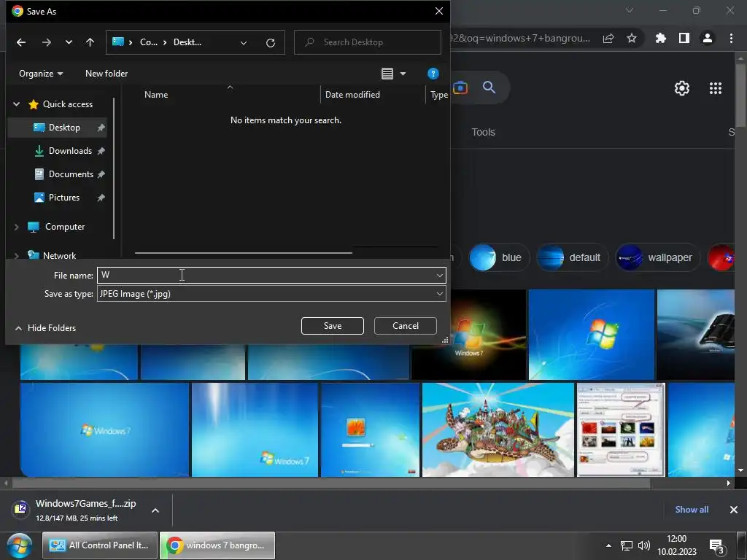747x560 pixels.
Task: Select Network in navigation pane
Action: [59, 255]
